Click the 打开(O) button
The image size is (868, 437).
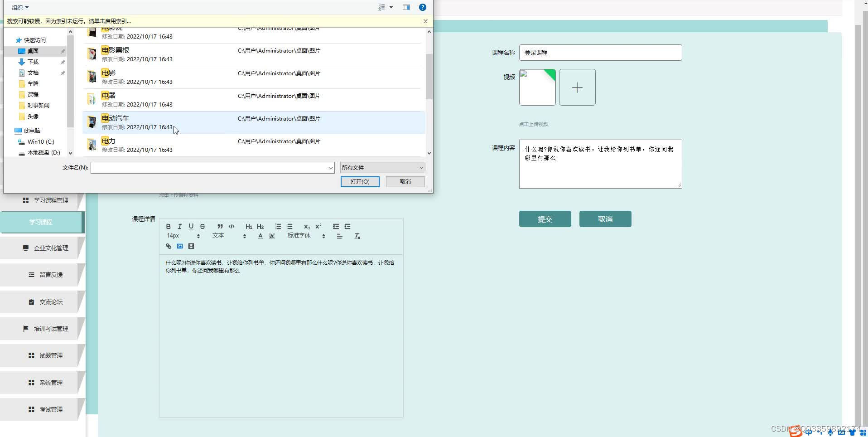pyautogui.click(x=360, y=181)
